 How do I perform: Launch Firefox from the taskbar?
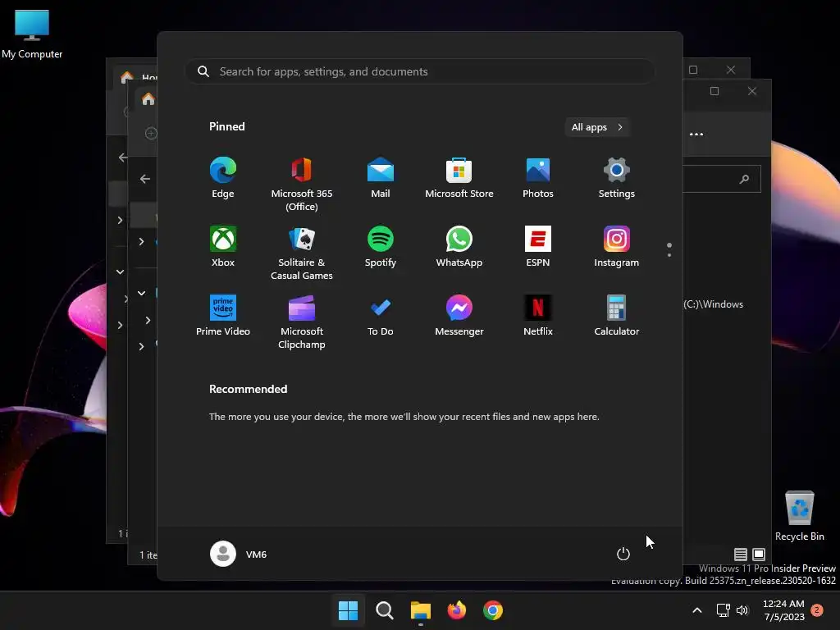pyautogui.click(x=456, y=610)
